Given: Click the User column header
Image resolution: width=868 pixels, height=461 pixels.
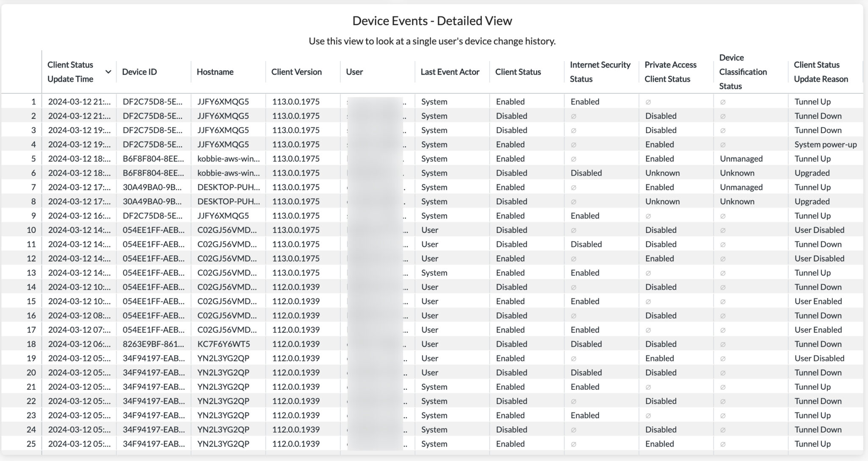Looking at the screenshot, I should tap(353, 72).
